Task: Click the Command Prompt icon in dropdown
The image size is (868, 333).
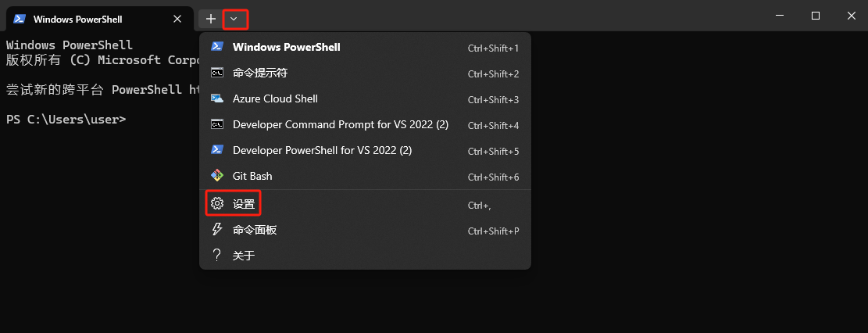Action: 217,73
